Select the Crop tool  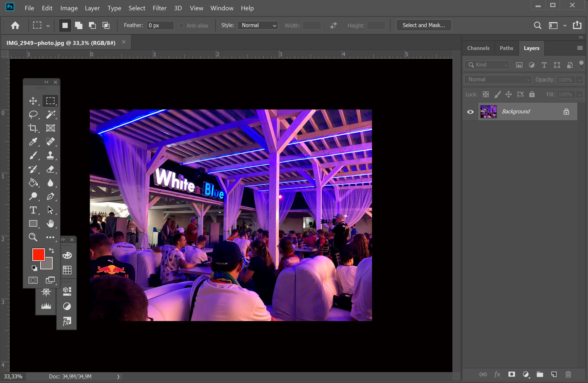tap(33, 127)
